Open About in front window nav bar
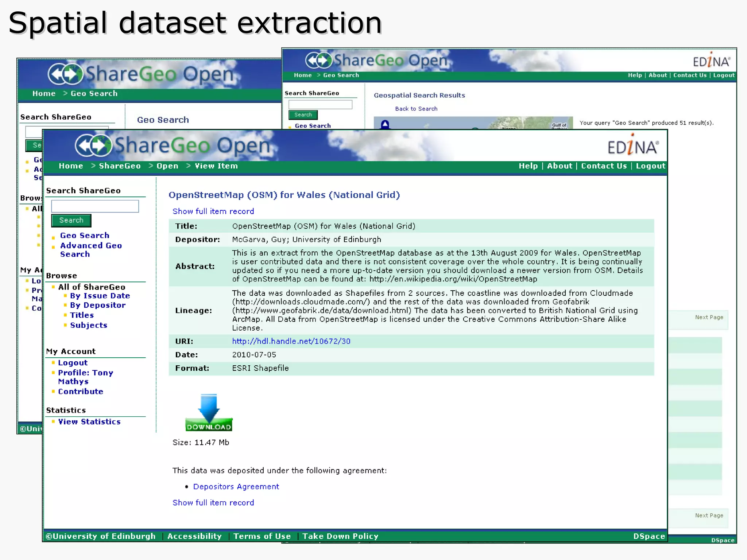This screenshot has height=560, width=747. click(560, 166)
